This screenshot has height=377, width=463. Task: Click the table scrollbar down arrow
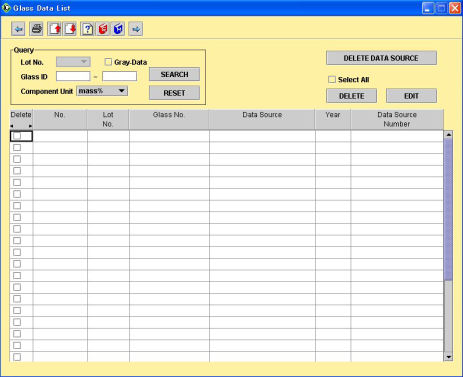click(x=449, y=357)
